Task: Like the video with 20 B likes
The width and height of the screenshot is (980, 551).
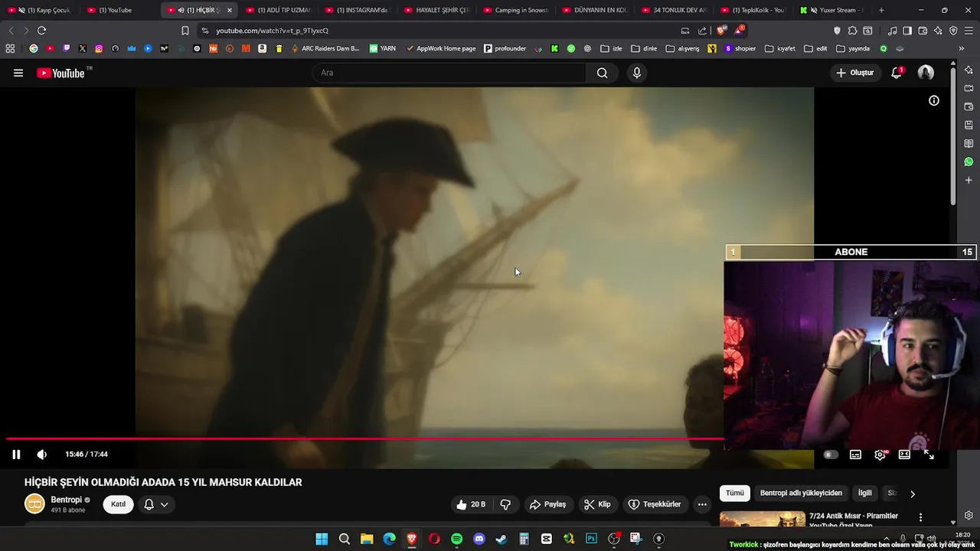Action: point(471,504)
